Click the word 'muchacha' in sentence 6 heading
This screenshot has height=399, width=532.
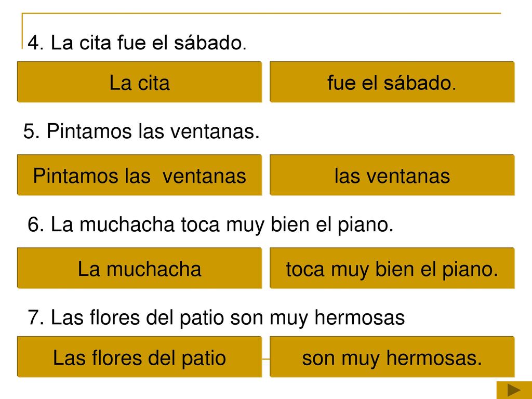(127, 224)
